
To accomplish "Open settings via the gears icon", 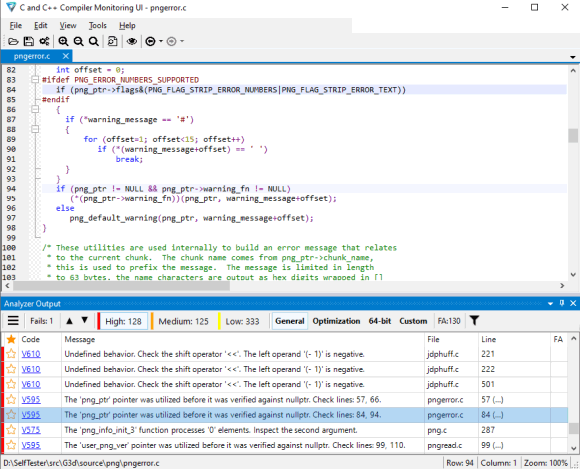I will tap(44, 41).
